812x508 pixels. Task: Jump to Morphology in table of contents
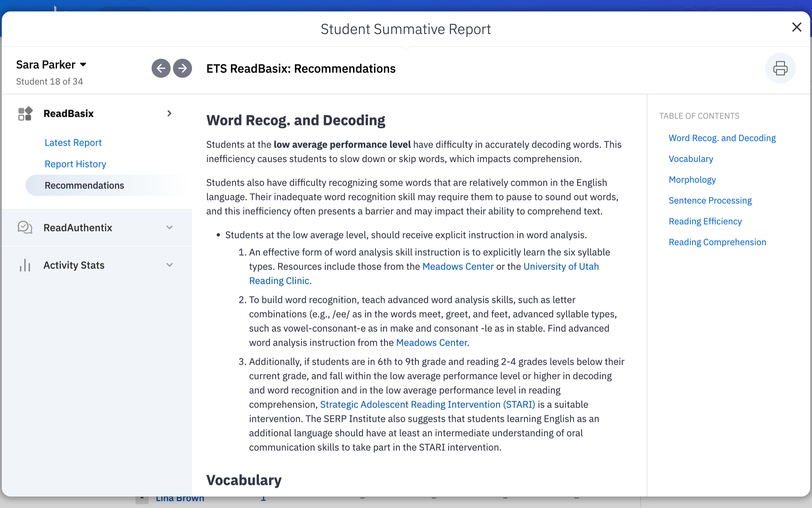[x=692, y=180]
